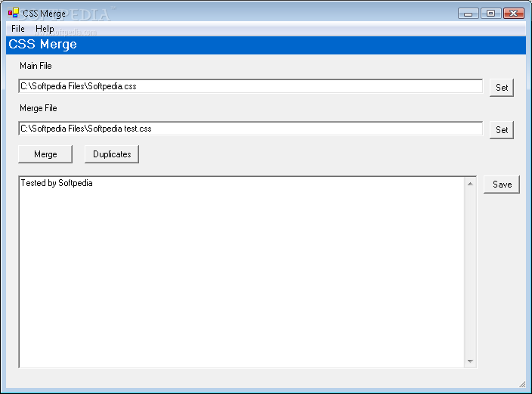Close the CSS Merge window
Viewport: 532px width, 394px height.
point(514,14)
